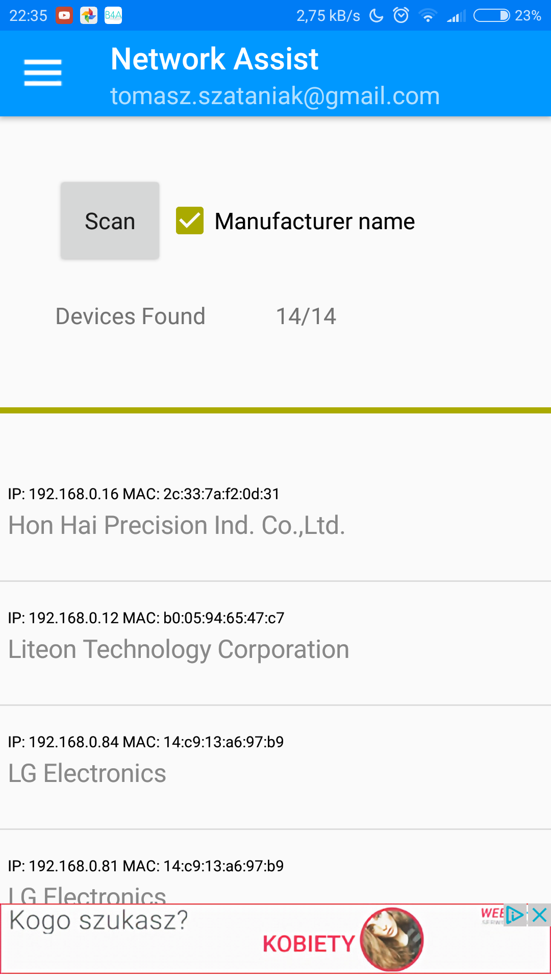Tap the Devices Found 14/14 counter
This screenshot has height=980, width=551.
pos(306,316)
